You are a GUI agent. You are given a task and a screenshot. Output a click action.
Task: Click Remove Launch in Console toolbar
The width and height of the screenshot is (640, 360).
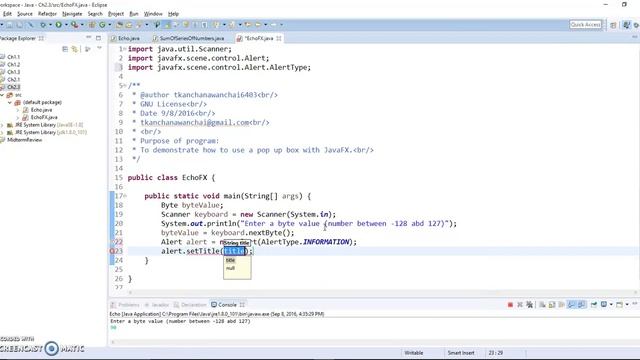[520, 305]
